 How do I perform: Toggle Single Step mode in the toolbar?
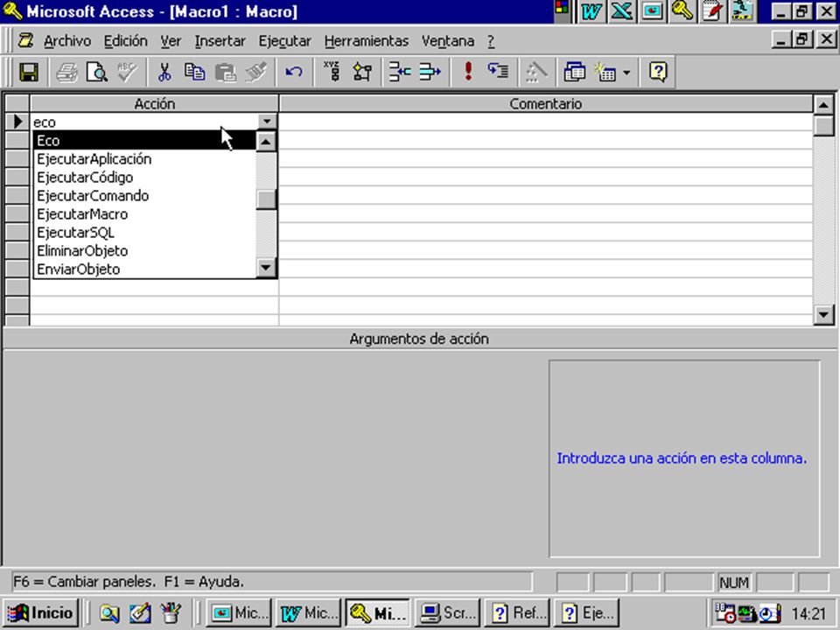click(498, 72)
